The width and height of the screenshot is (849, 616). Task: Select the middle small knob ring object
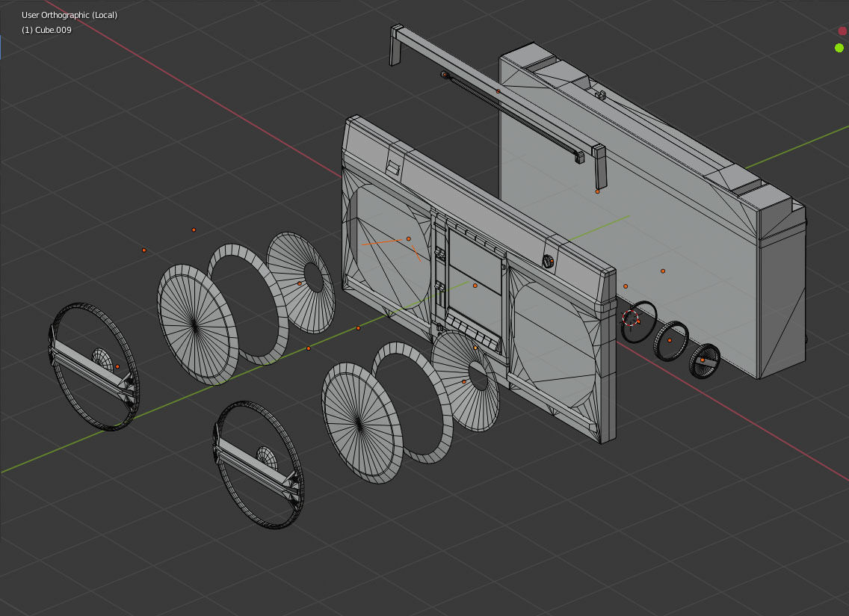point(670,342)
